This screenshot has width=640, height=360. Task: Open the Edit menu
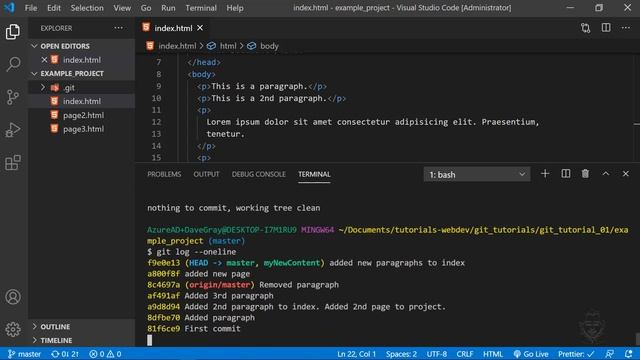53,8
